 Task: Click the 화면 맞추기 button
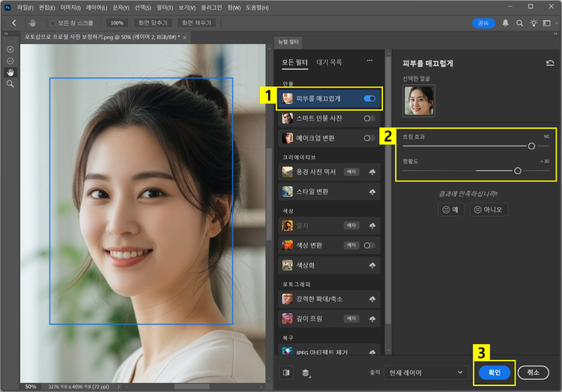coord(153,23)
